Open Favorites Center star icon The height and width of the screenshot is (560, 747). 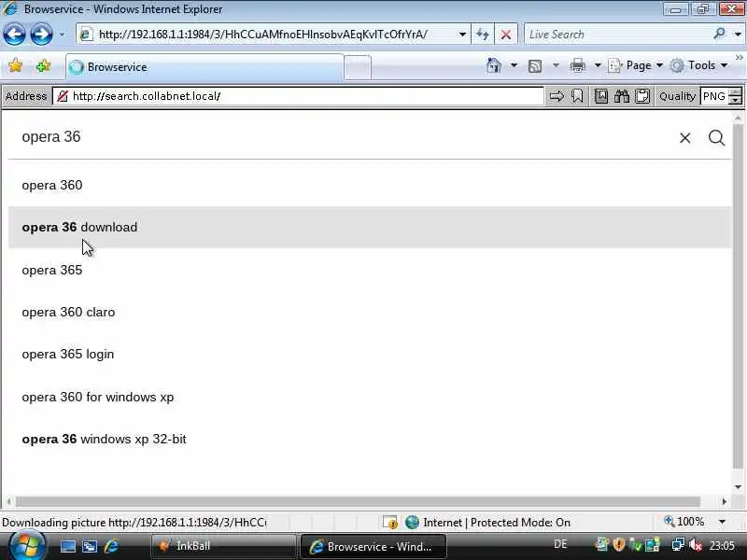[15, 65]
